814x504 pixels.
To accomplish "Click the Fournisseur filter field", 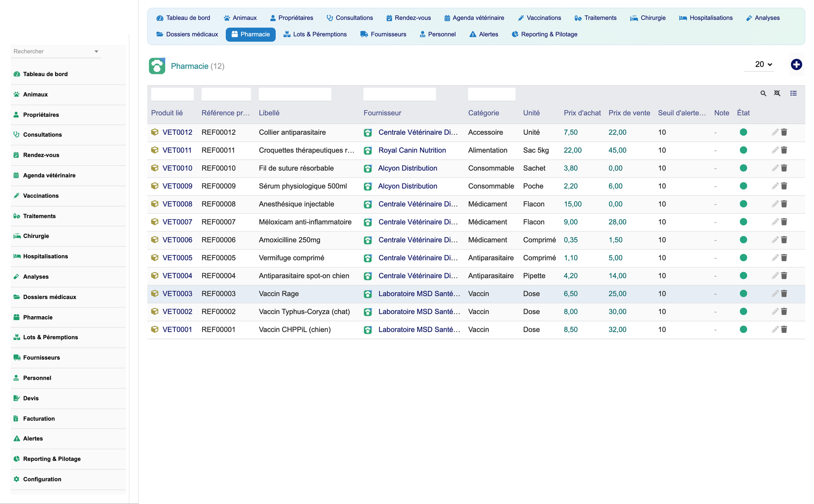I will point(399,94).
